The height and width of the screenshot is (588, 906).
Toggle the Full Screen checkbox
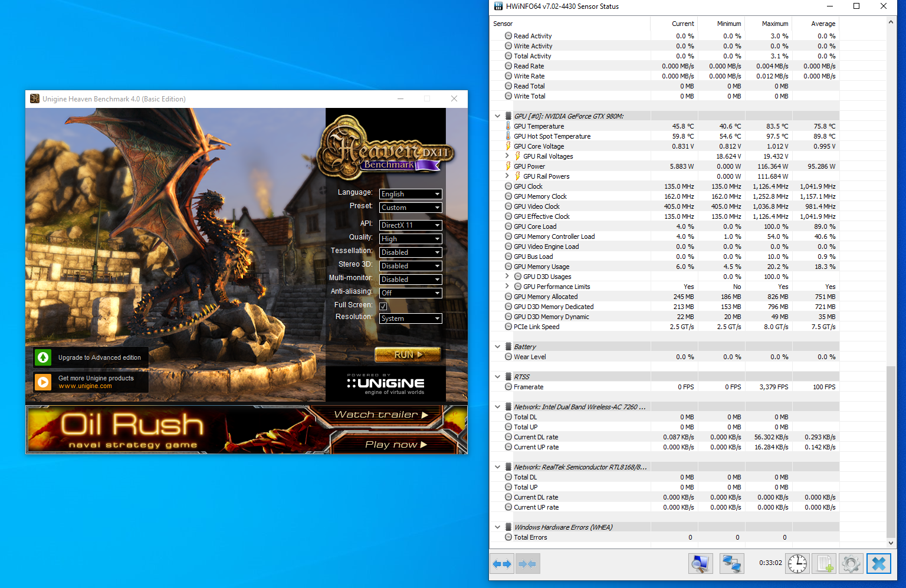tap(383, 306)
